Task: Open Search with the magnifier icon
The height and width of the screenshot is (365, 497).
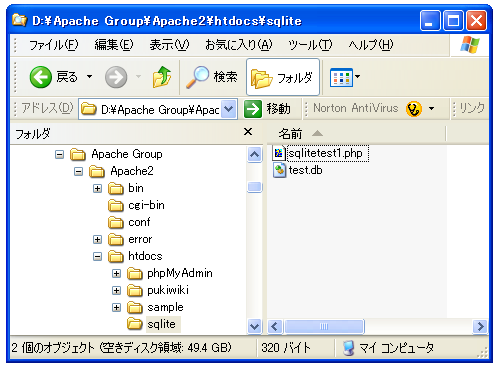Action: pyautogui.click(x=197, y=77)
